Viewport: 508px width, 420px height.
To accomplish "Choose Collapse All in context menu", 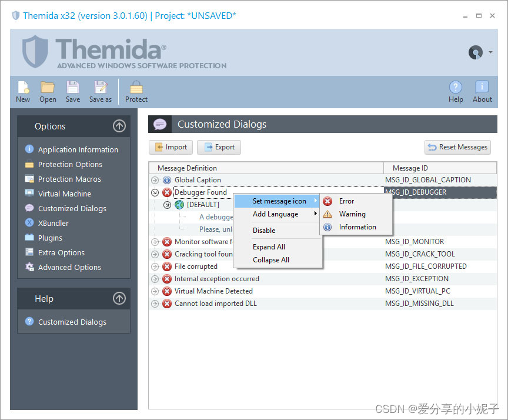I will click(277, 260).
